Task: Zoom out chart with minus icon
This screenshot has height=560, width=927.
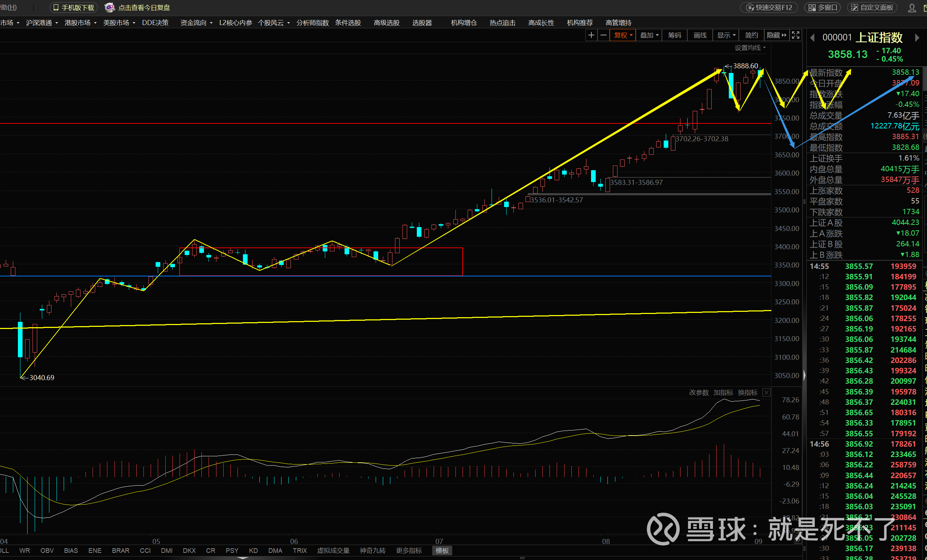Action: (604, 35)
